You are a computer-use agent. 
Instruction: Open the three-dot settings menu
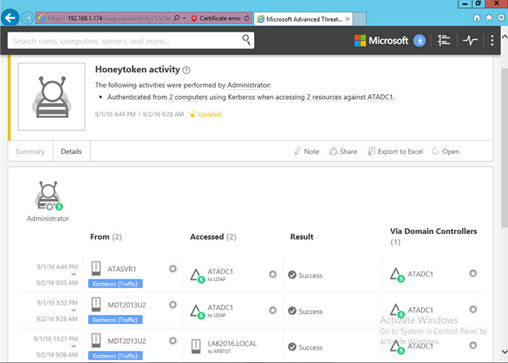tap(492, 41)
